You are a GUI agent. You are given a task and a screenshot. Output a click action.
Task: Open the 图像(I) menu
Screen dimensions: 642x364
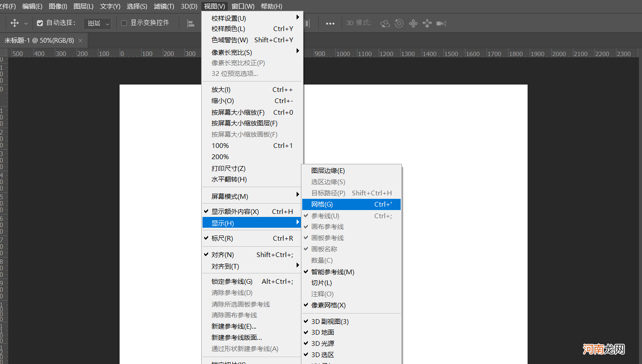(x=58, y=6)
